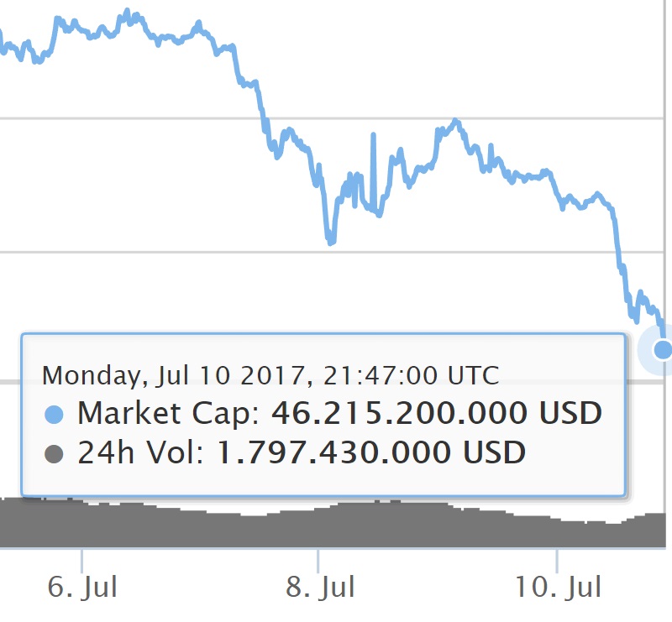This screenshot has width=672, height=622.
Task: Select the 8. Jul date axis label
Action: [319, 587]
